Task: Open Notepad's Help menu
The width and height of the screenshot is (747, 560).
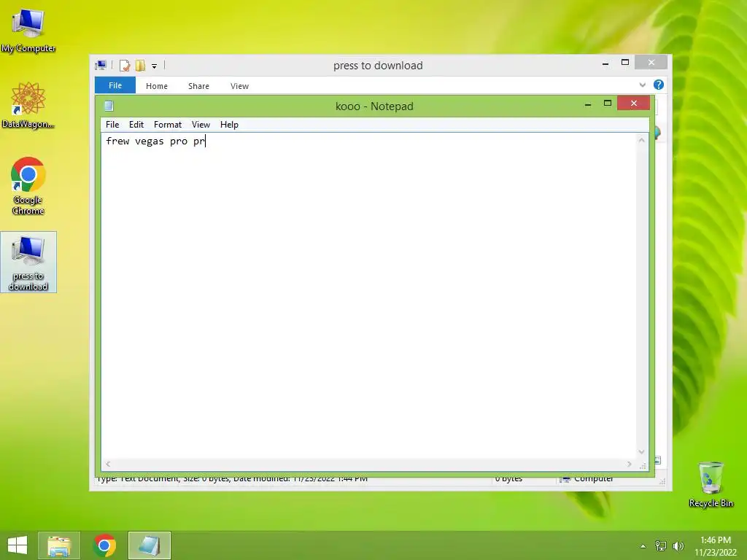Action: pyautogui.click(x=229, y=125)
